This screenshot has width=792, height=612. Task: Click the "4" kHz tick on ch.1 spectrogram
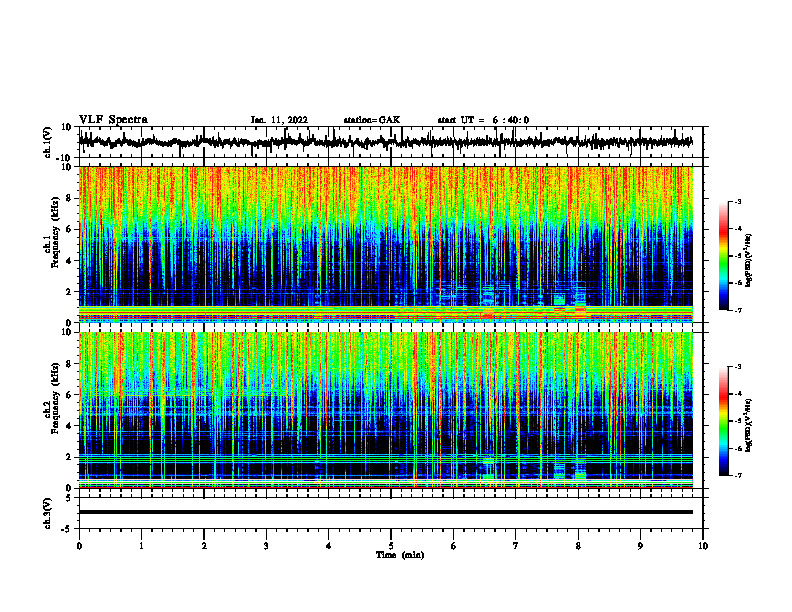(69, 261)
